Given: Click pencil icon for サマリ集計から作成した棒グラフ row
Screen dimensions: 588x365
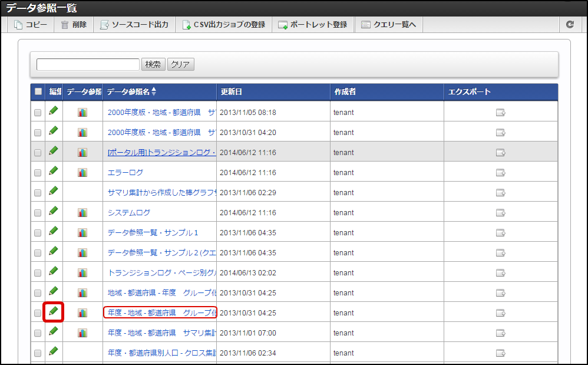Looking at the screenshot, I should 54,191.
